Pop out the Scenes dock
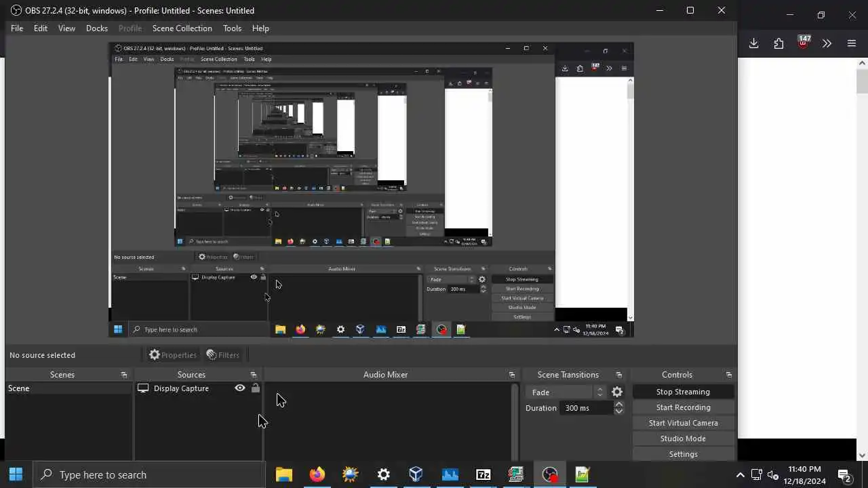Screen dimensions: 868x488 tap(124, 375)
